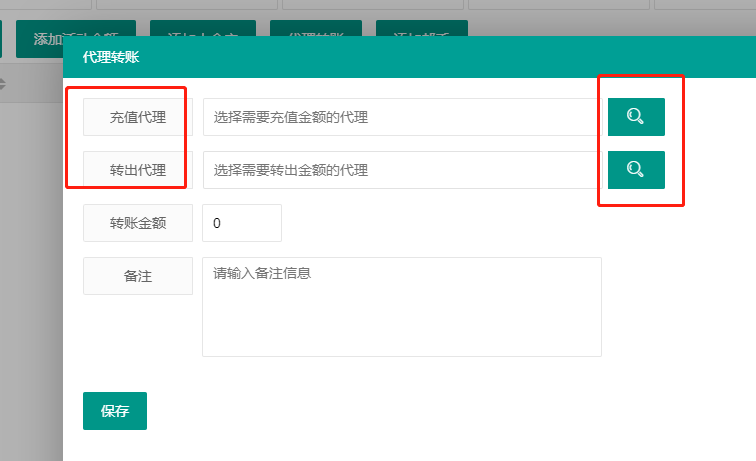Focus the 选择需要充值金额的代理 input box
756x461 pixels.
click(400, 117)
